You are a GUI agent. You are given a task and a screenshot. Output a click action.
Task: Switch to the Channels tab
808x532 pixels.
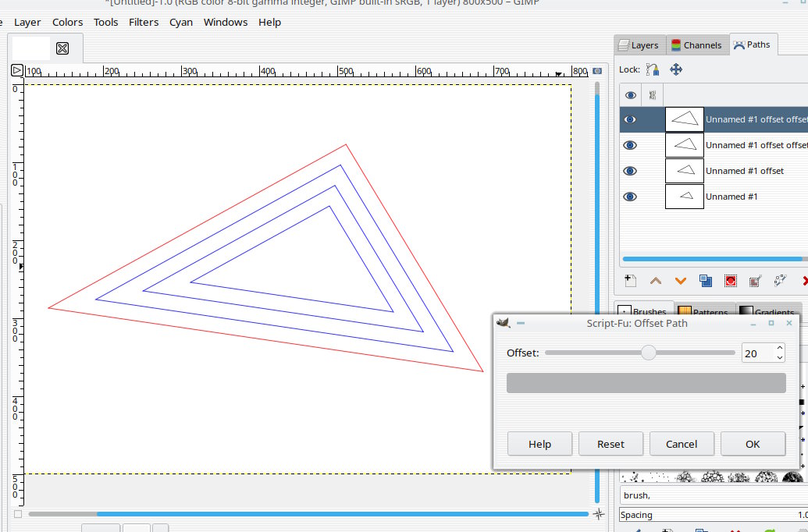(x=696, y=45)
